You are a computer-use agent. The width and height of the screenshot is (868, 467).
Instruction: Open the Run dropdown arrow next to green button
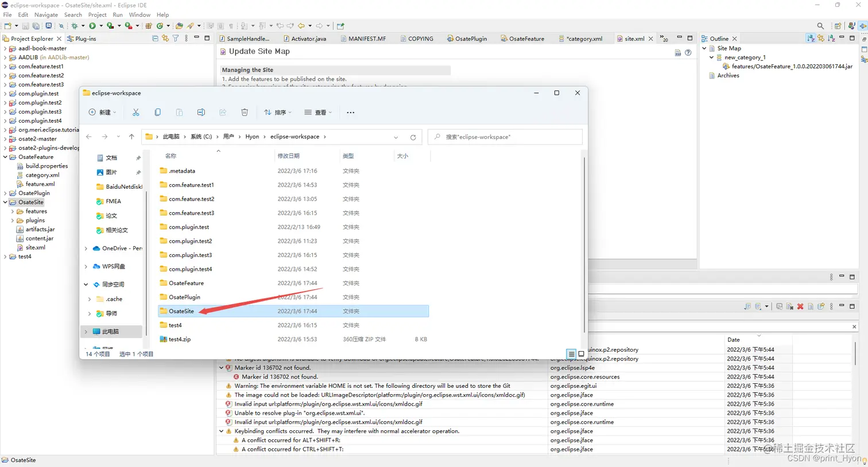pos(101,26)
